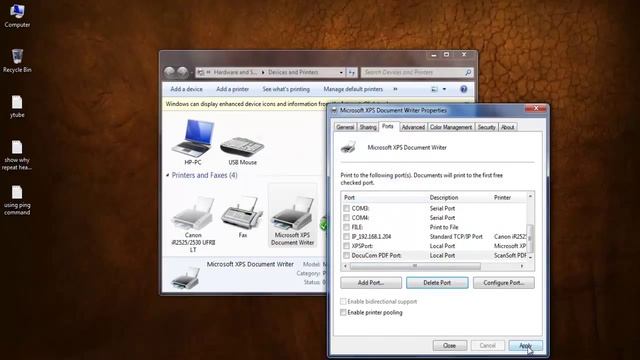Toggle the FILE: port checkbox
Image resolution: width=640 pixels, height=360 pixels.
coord(346,227)
